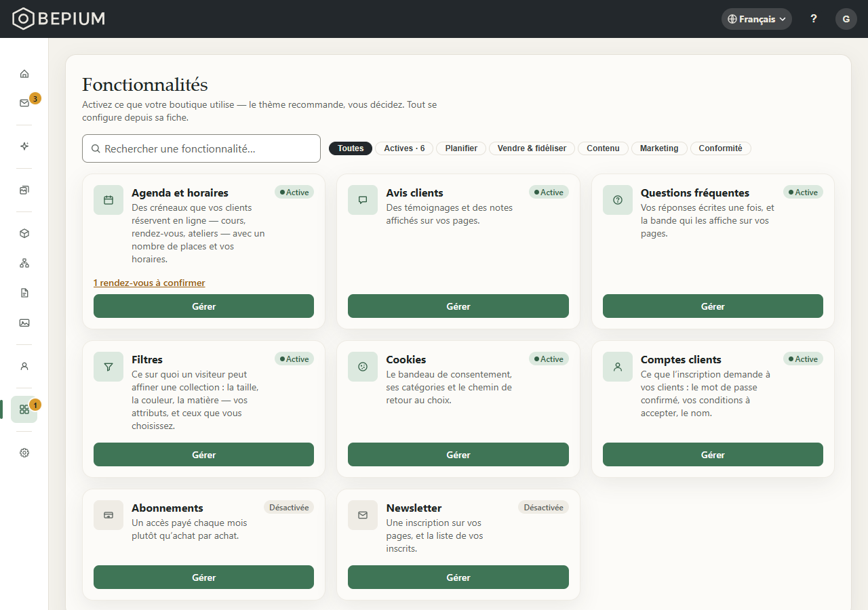
Task: Open the sidebar envelope icon with badge 3
Action: click(x=24, y=103)
